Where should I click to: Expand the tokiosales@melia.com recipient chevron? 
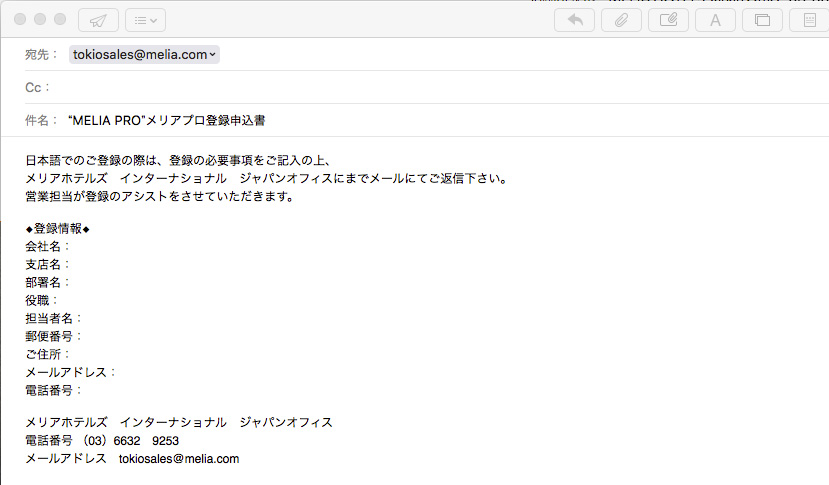(x=213, y=55)
